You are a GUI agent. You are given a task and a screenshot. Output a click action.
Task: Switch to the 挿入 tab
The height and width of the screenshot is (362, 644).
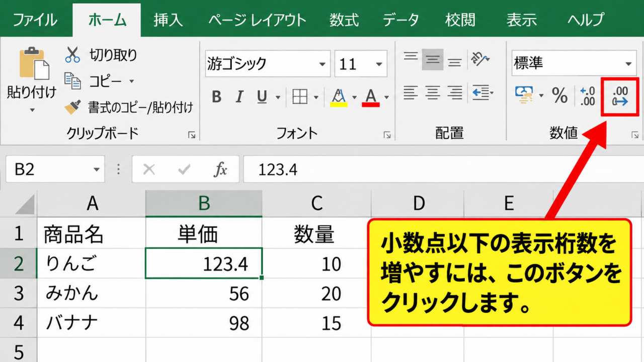click(168, 20)
